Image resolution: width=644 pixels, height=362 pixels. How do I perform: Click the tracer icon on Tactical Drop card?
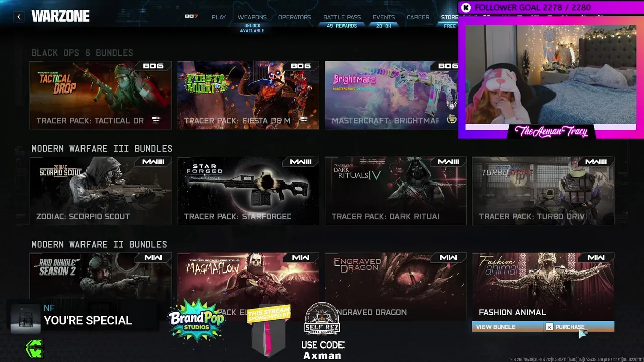tap(156, 120)
